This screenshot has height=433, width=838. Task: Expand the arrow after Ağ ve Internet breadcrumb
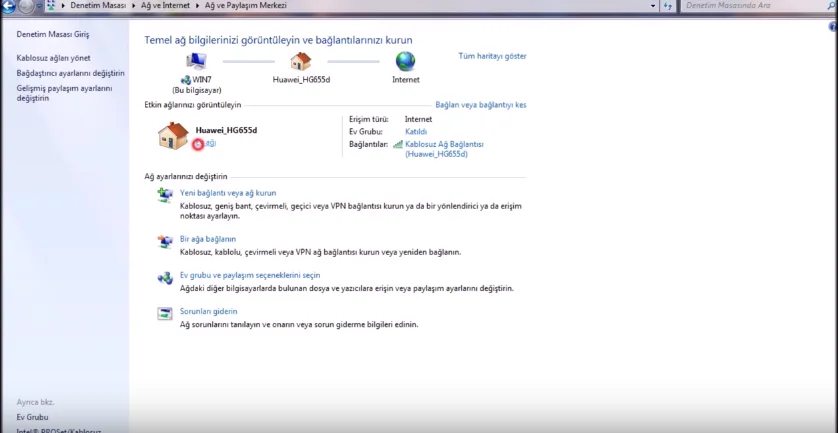coord(196,6)
